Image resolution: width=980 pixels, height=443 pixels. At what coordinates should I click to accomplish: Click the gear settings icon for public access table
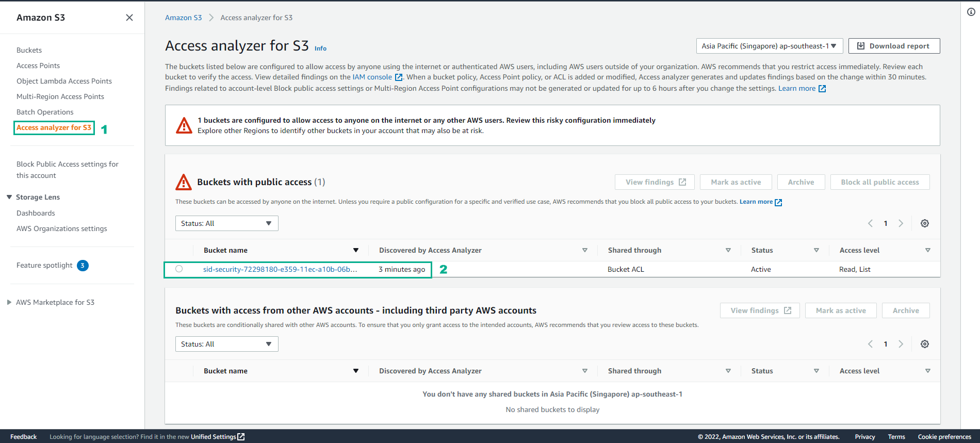click(925, 223)
